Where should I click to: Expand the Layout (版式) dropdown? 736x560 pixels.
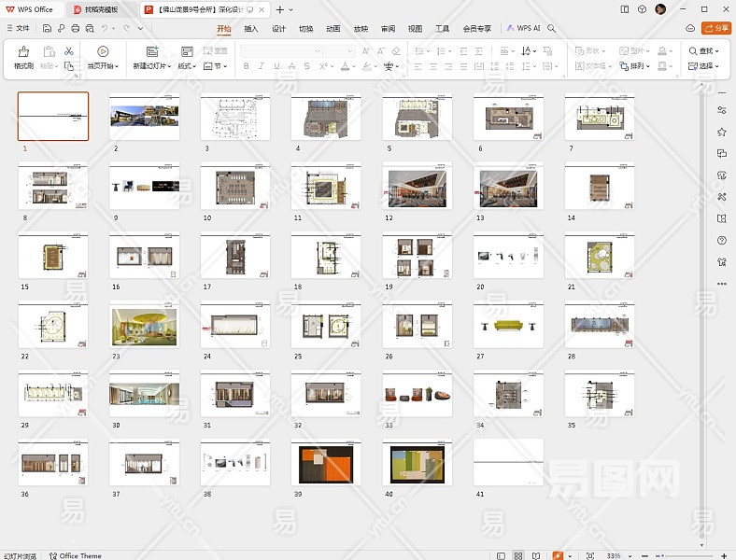pos(187,66)
